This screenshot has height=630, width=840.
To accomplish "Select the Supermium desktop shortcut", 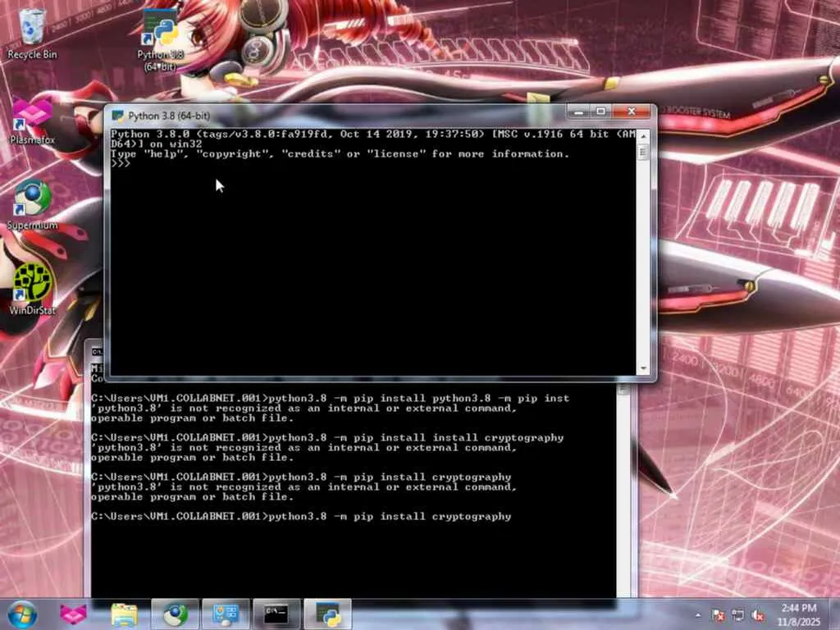I will 32,204.
